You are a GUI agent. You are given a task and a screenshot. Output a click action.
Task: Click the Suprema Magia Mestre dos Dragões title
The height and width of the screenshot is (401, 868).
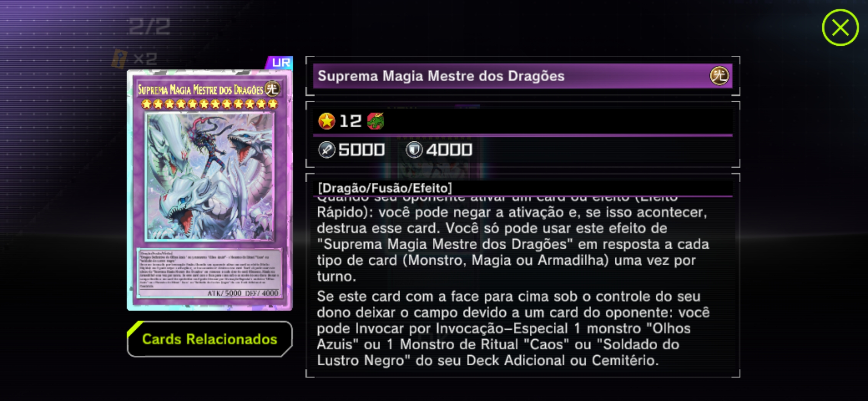tap(441, 76)
